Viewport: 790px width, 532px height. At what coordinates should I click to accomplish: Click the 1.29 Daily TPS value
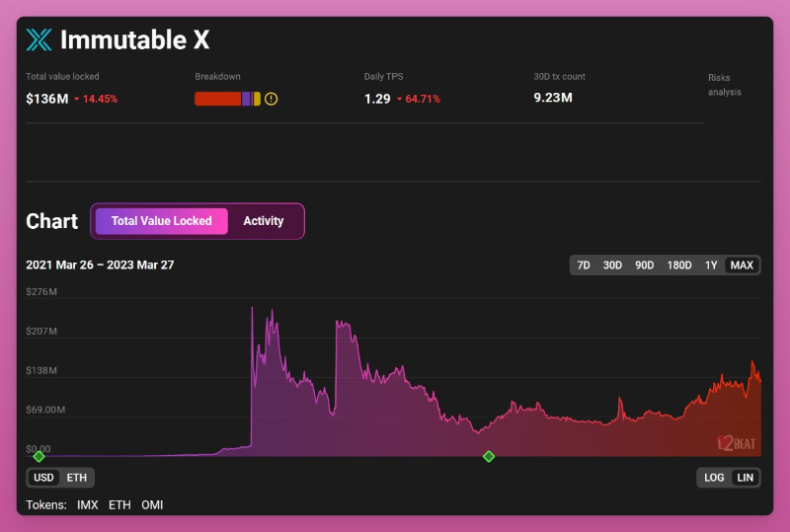click(x=377, y=99)
